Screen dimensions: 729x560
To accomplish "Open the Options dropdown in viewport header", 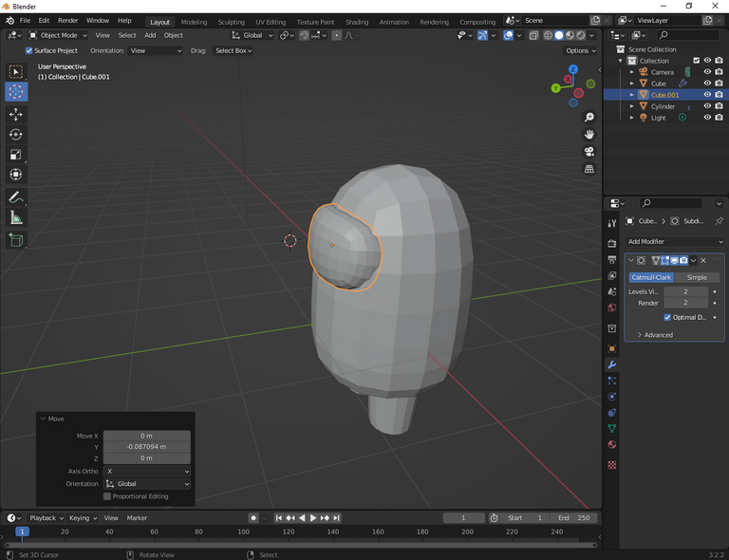I will [x=581, y=50].
